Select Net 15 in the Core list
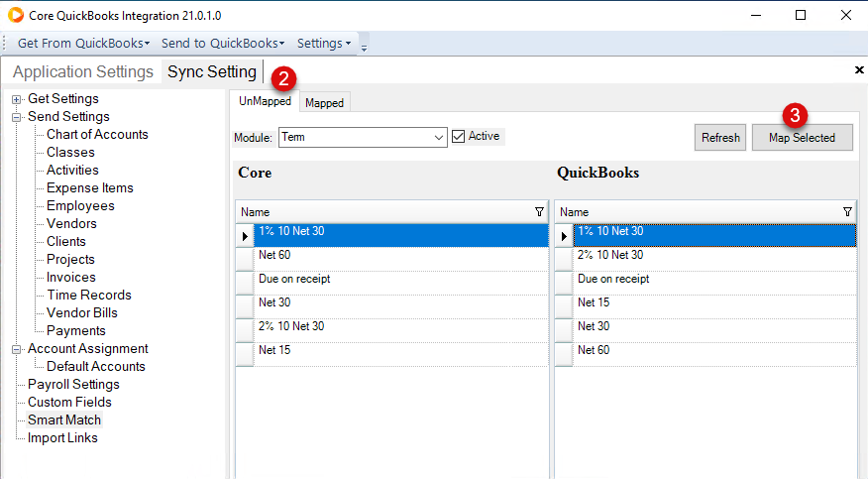The image size is (868, 479). pos(400,354)
